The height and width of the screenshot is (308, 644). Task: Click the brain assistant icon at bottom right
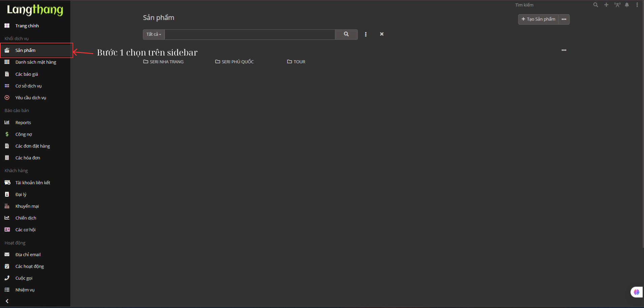636,292
